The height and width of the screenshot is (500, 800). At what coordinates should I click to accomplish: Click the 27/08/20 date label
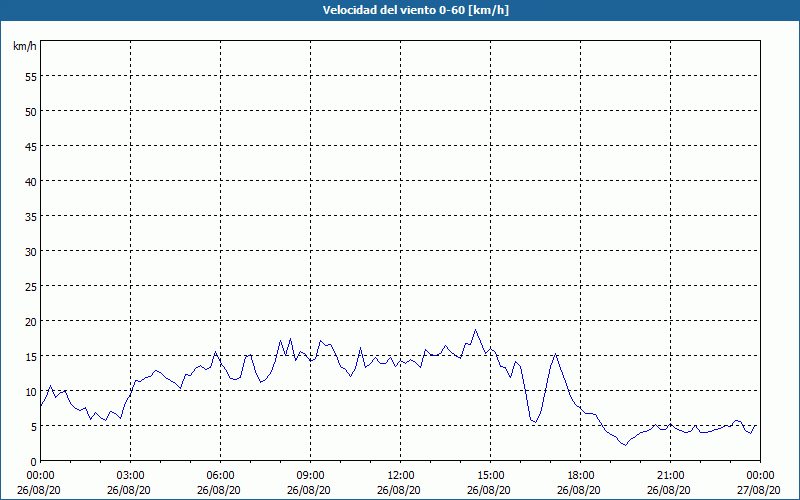[x=759, y=490]
